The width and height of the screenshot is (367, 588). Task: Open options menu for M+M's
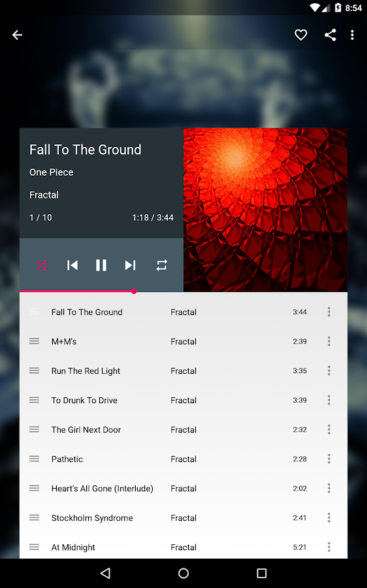(x=328, y=341)
